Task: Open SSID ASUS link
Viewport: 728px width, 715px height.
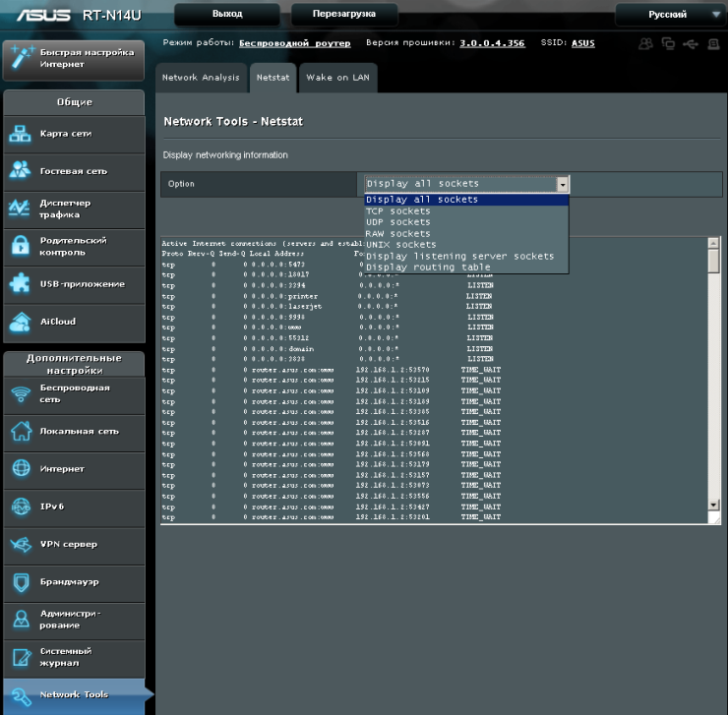Action: point(583,43)
